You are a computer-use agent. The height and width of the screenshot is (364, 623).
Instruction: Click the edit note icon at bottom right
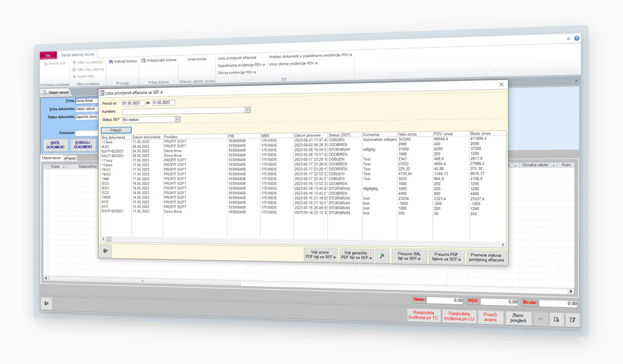[572, 320]
